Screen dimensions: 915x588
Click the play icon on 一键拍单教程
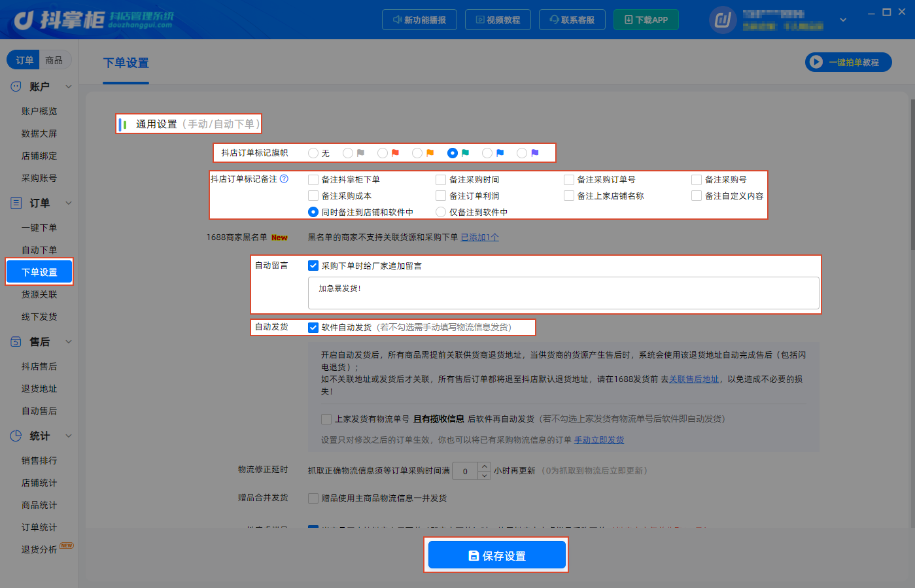point(816,62)
